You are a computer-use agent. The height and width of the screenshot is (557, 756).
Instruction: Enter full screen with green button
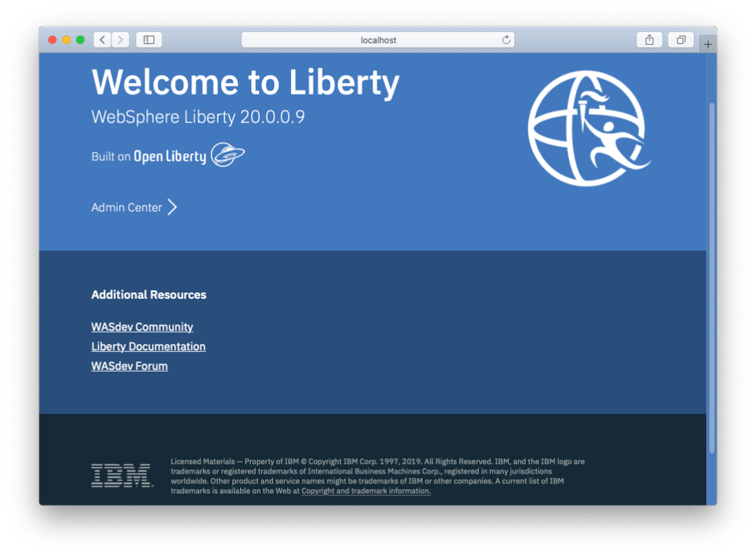pyautogui.click(x=80, y=39)
